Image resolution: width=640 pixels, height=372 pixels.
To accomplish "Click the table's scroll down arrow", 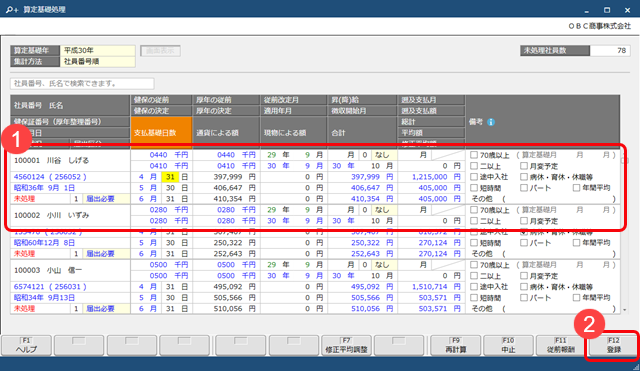I will coord(624,310).
